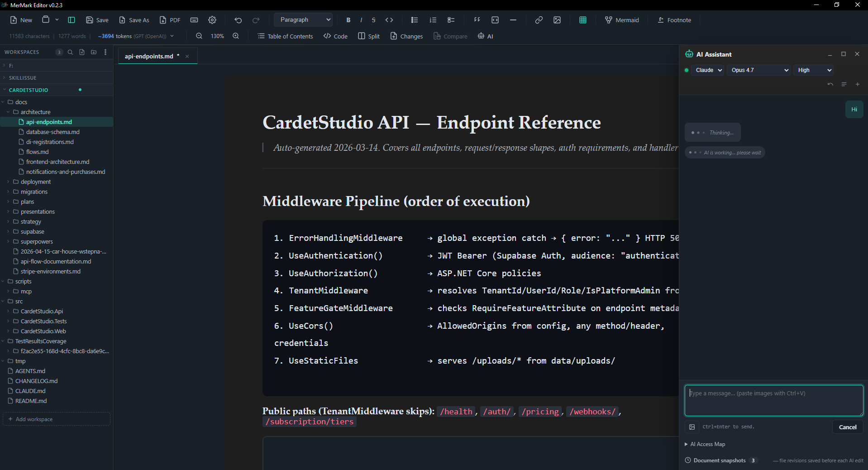
Task: Toggle the Table of Contents panel
Action: tap(285, 36)
